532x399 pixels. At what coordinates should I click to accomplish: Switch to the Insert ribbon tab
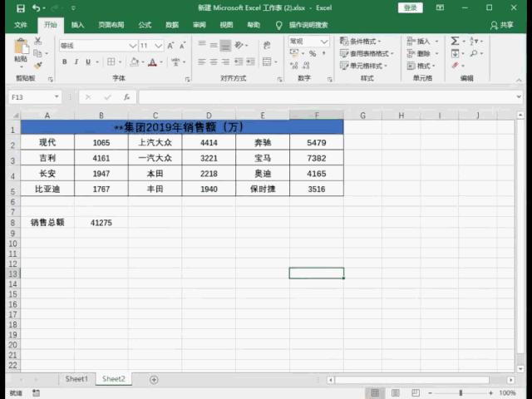77,25
